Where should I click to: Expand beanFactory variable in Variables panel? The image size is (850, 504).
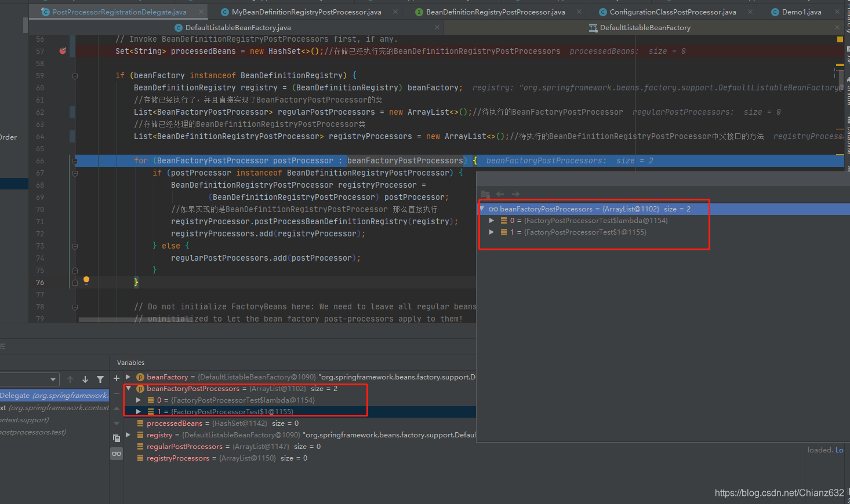point(128,377)
